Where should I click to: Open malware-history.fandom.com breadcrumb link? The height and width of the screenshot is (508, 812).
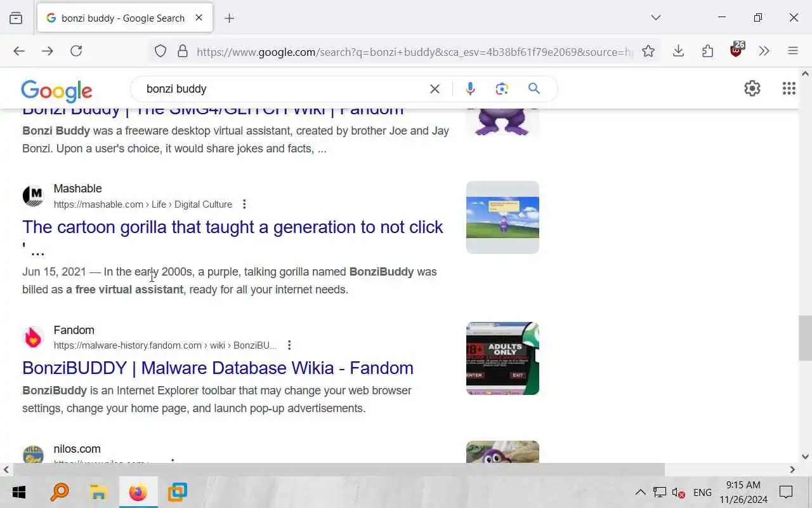(x=165, y=345)
